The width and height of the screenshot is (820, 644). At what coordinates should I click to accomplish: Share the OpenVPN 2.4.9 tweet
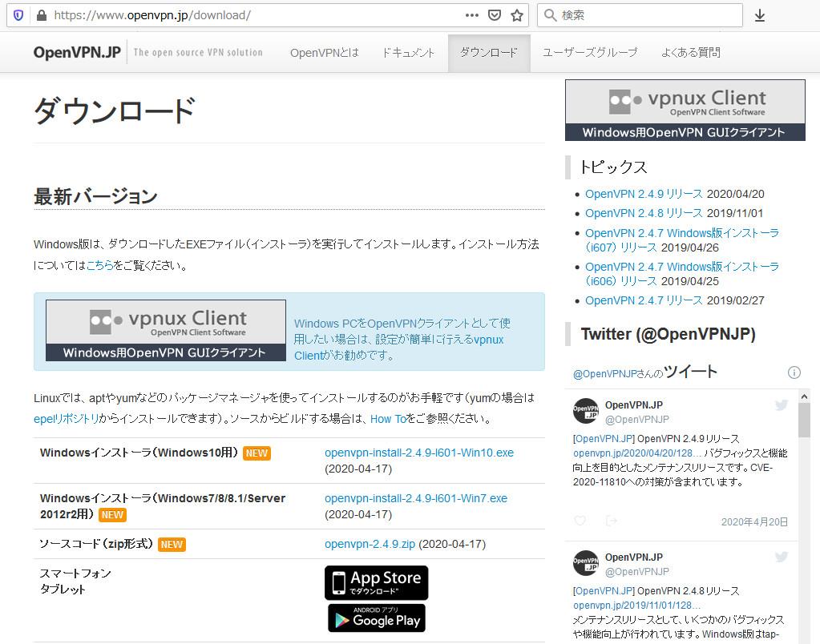[611, 521]
